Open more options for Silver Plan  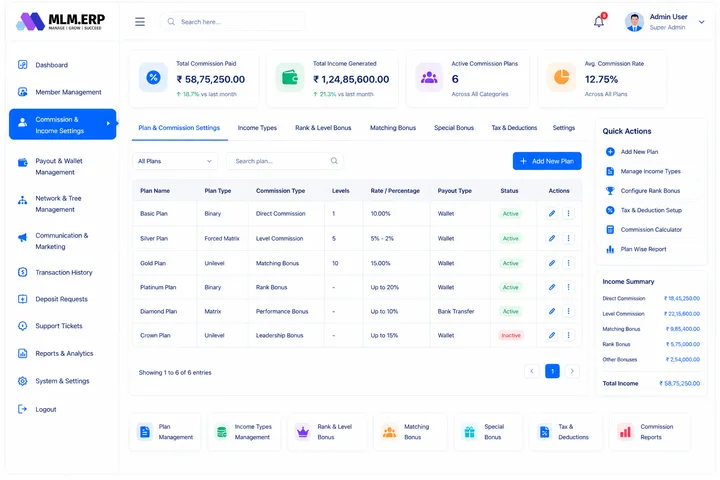[568, 238]
